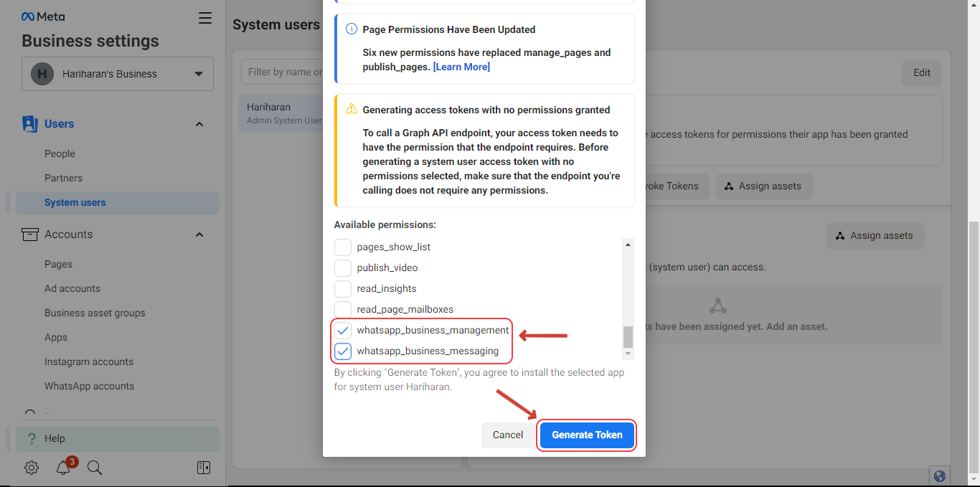Collapse the Accounts section chevron

point(199,235)
